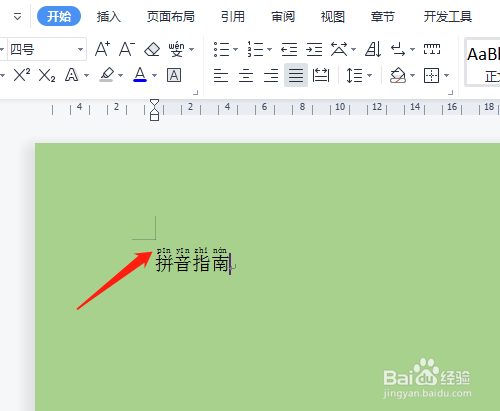Toggle justify alignment
Screen dimensions: 500x411
coord(296,75)
